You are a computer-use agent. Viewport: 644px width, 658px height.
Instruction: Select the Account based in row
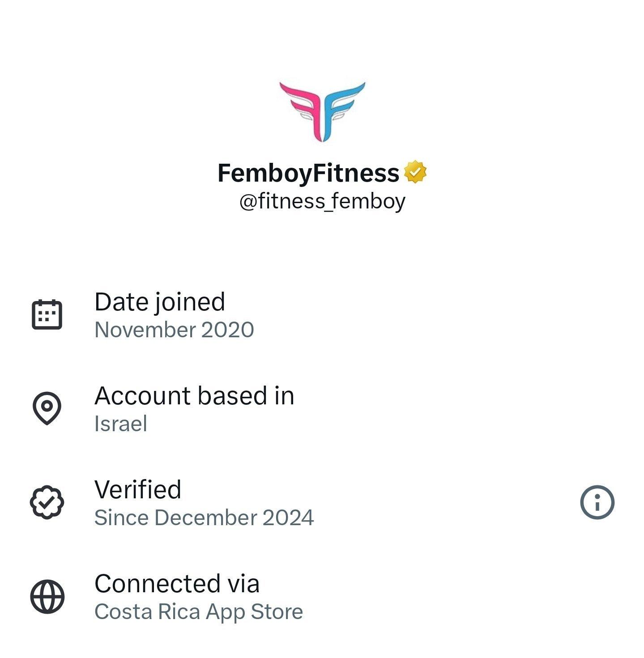click(x=194, y=396)
